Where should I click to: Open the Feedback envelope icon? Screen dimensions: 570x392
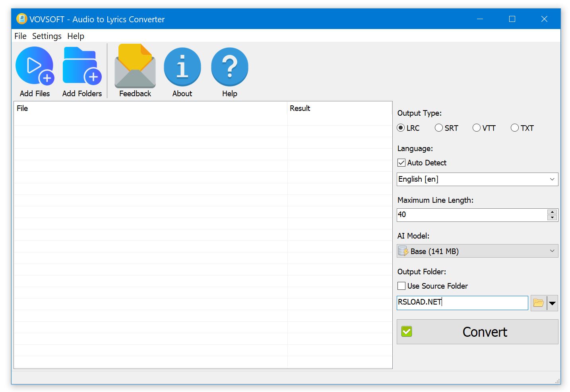135,66
